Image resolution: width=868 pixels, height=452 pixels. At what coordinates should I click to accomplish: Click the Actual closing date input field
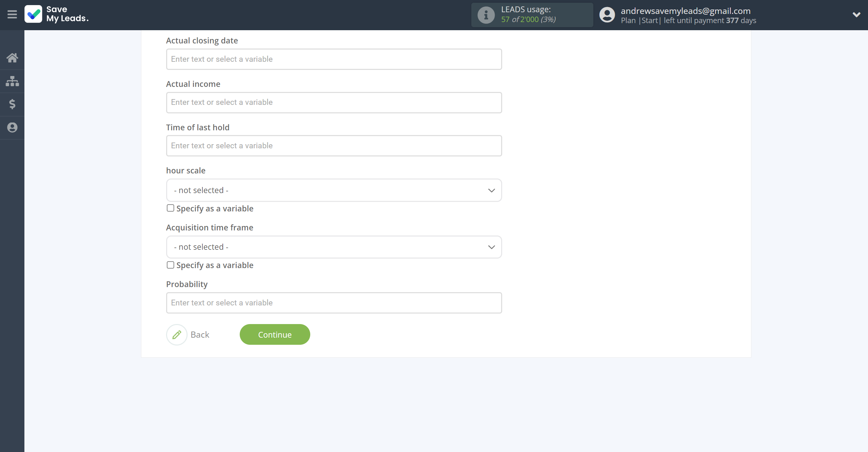click(334, 59)
